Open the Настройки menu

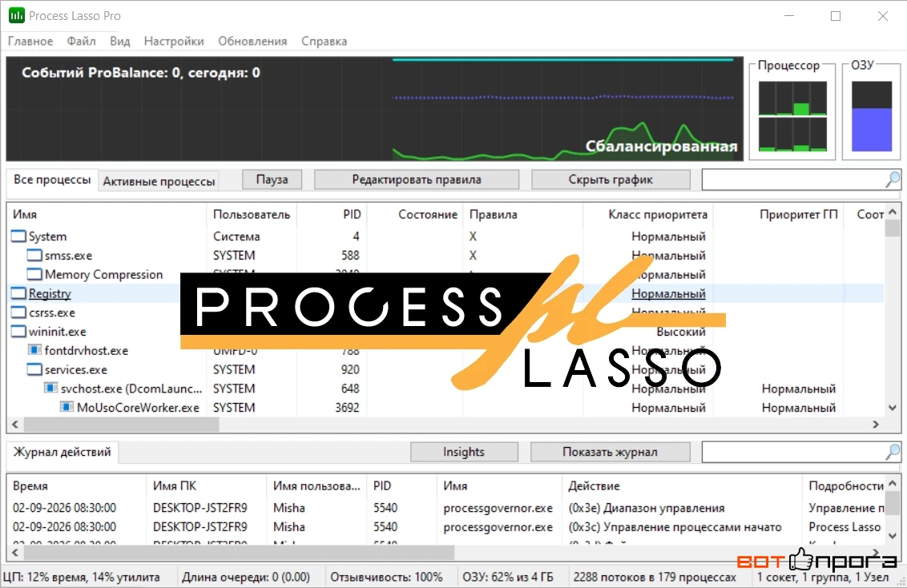point(174,41)
